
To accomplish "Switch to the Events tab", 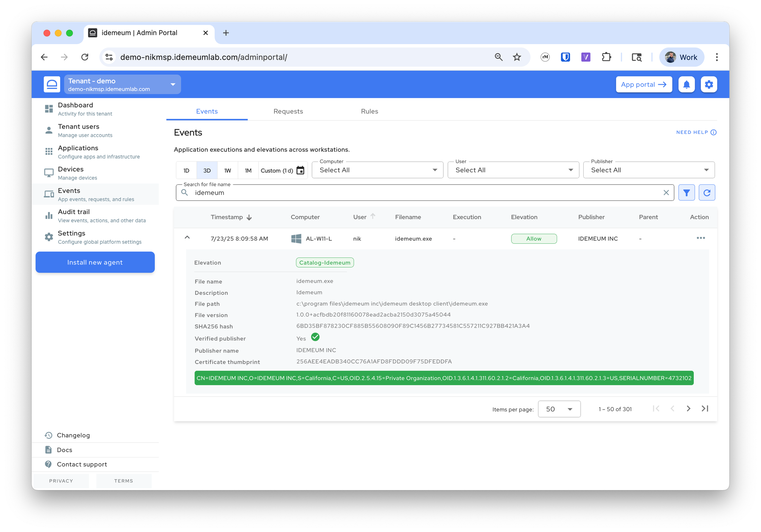I will (x=207, y=111).
